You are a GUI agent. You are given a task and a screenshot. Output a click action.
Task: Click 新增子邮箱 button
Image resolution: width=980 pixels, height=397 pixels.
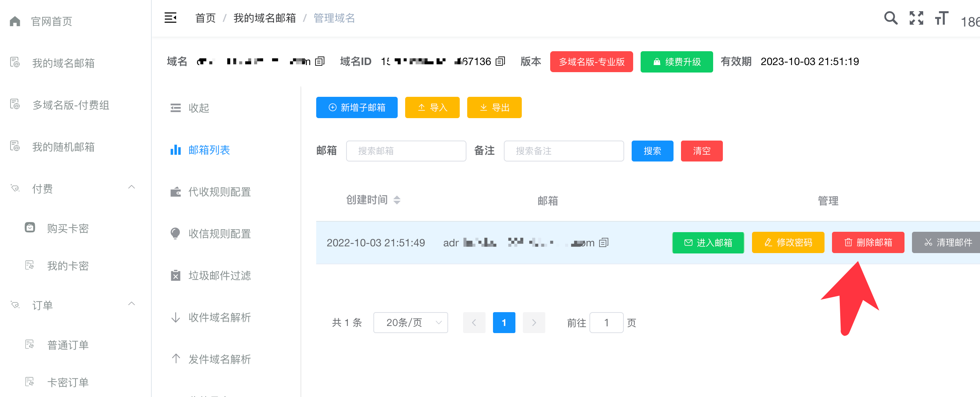tap(357, 107)
